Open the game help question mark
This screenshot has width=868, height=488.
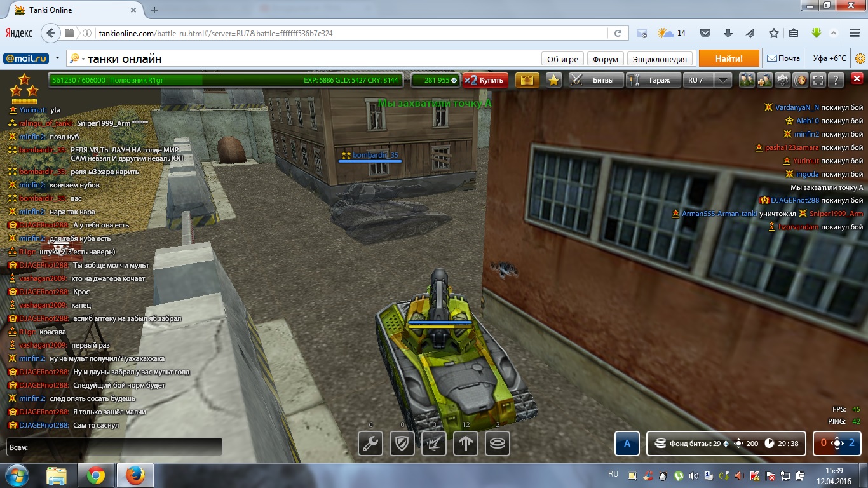(837, 80)
